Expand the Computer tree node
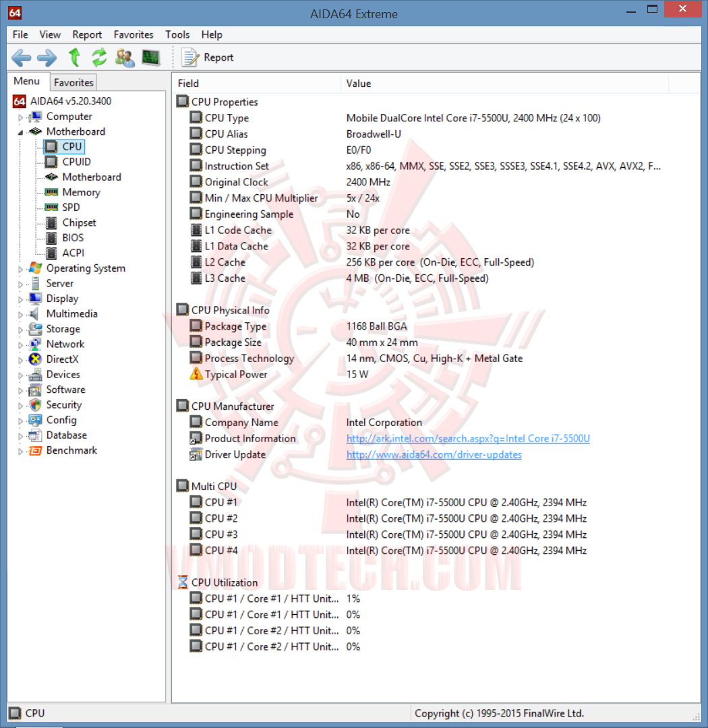708x728 pixels. (x=20, y=117)
